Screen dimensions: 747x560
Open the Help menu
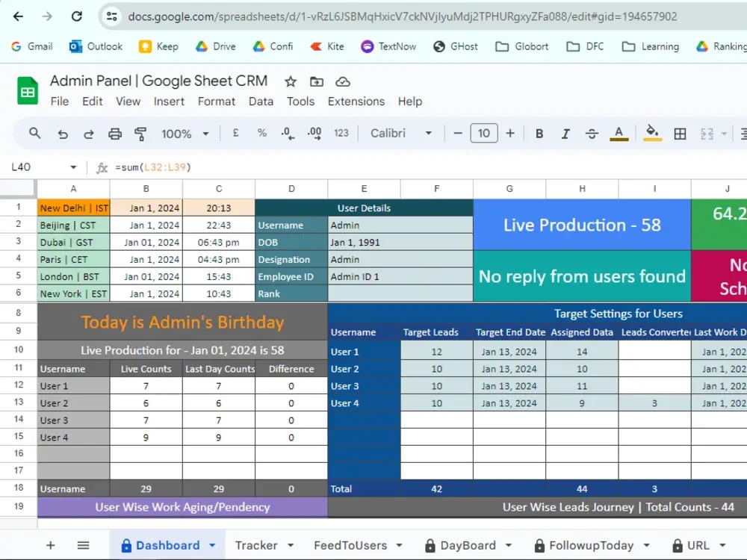point(410,102)
